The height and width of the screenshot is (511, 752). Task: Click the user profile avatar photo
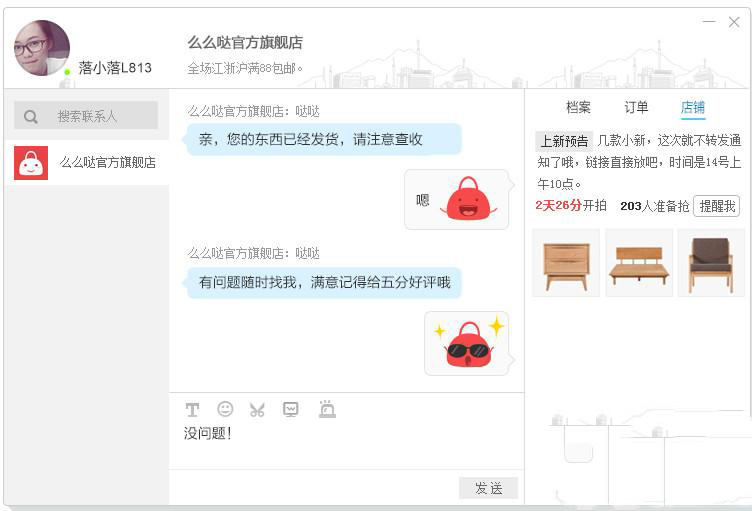coord(42,48)
